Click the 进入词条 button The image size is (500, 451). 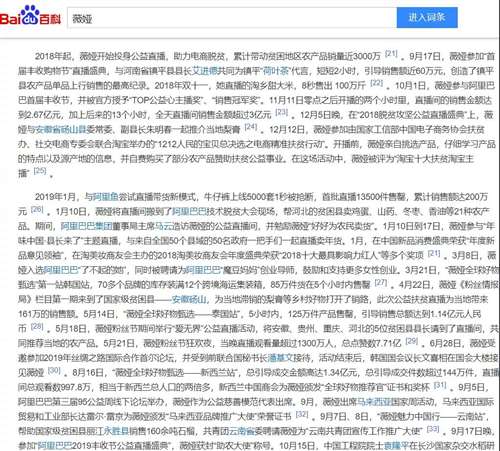[x=427, y=17]
